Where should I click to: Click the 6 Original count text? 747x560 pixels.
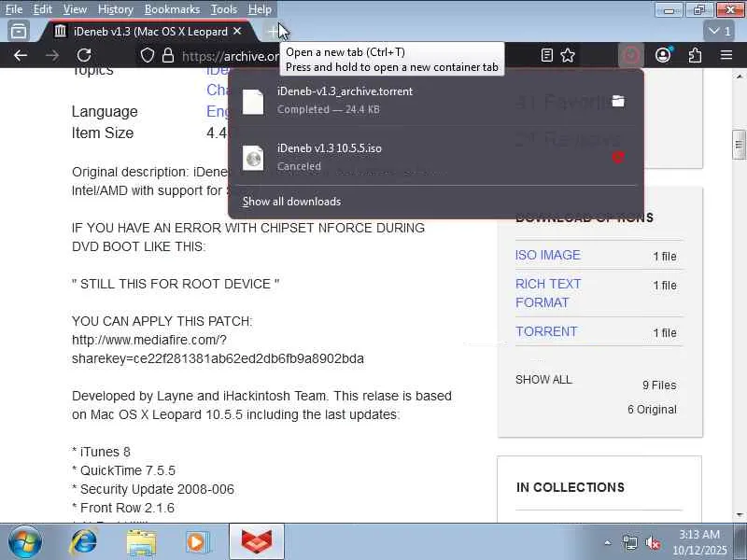[x=652, y=410]
